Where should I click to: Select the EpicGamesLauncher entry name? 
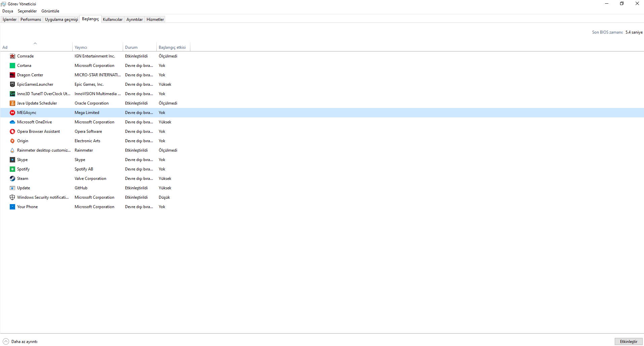35,84
